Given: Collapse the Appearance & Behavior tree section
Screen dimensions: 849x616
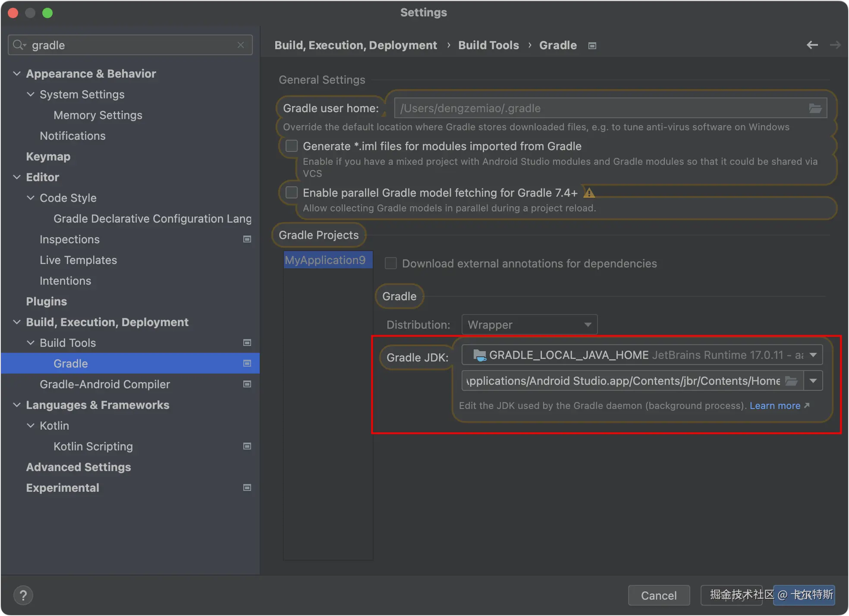Looking at the screenshot, I should tap(17, 74).
